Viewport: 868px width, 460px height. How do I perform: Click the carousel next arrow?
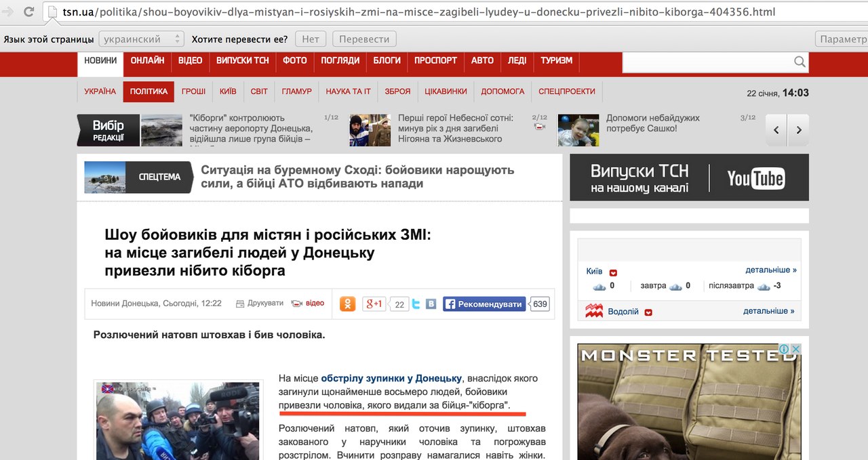tap(799, 130)
